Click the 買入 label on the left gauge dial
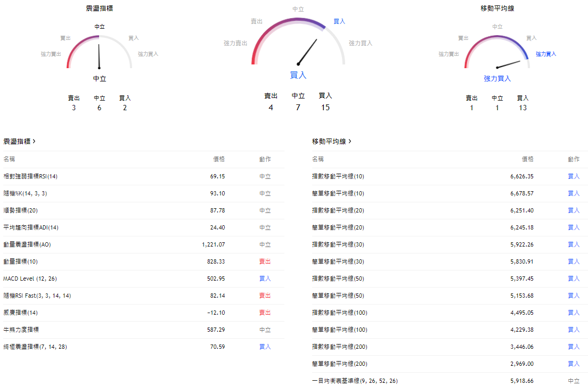 133,38
